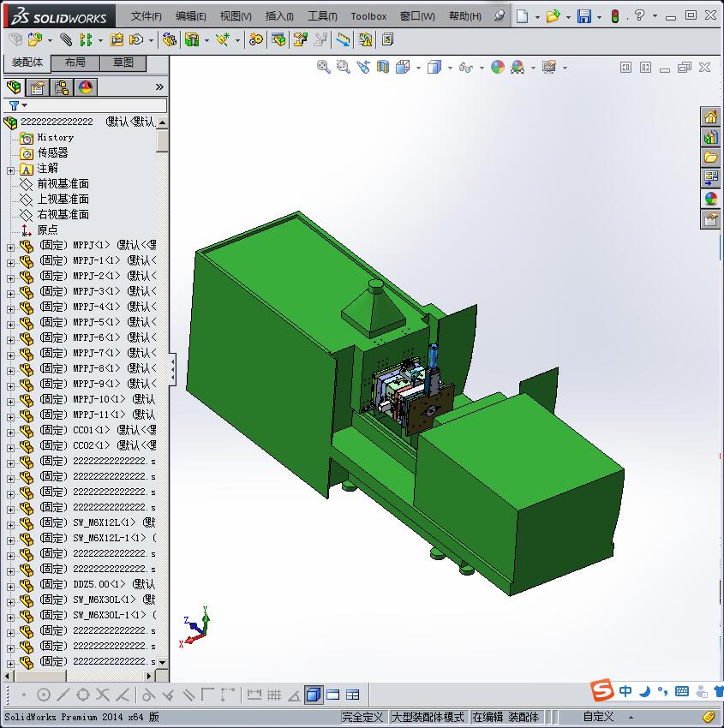This screenshot has height=728, width=724.
Task: Toggle the grid snap button
Action: [x=274, y=695]
